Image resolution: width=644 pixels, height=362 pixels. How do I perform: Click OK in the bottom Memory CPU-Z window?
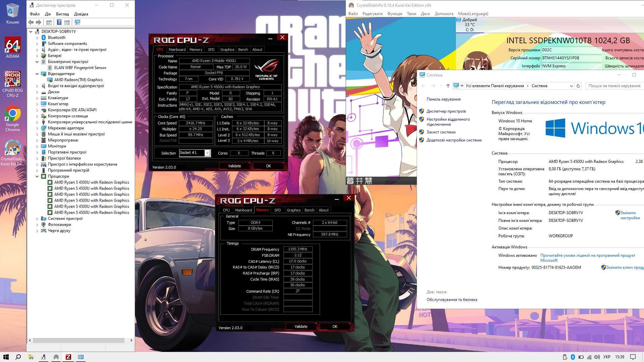(x=335, y=326)
